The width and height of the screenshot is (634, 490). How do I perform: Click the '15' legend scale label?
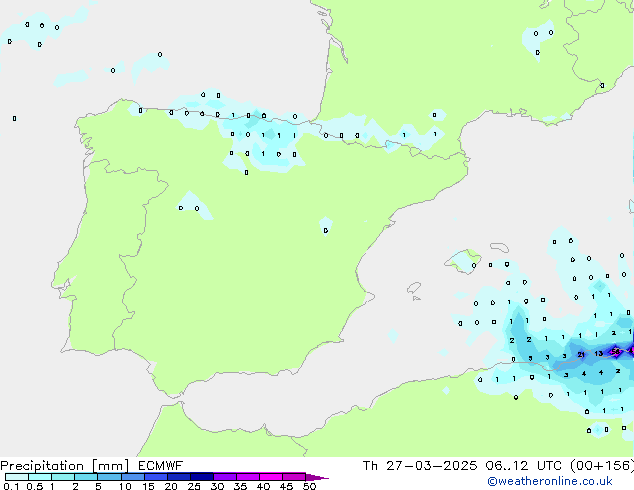(148, 486)
